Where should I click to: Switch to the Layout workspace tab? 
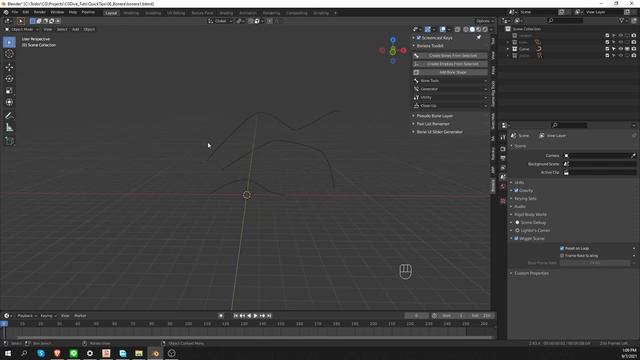111,13
